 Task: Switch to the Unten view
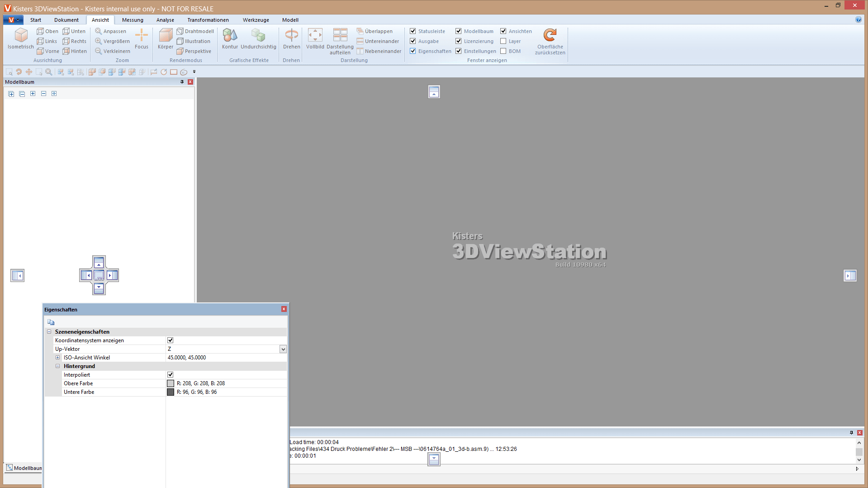(74, 31)
